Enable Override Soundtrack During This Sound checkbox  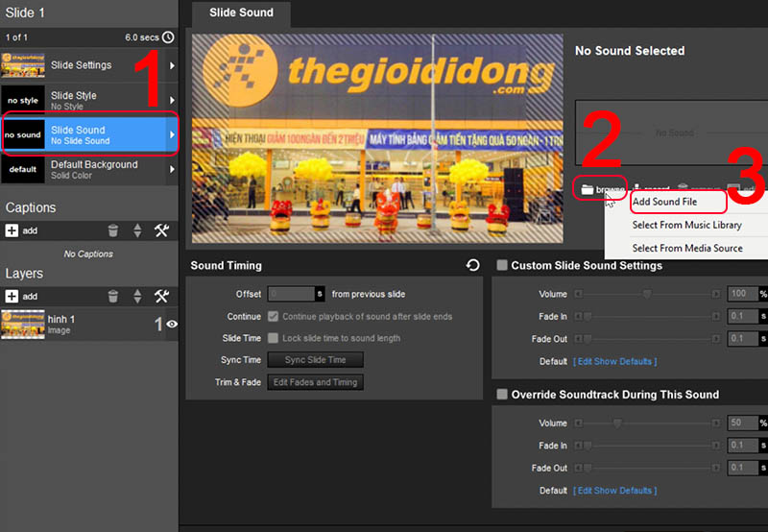(502, 394)
